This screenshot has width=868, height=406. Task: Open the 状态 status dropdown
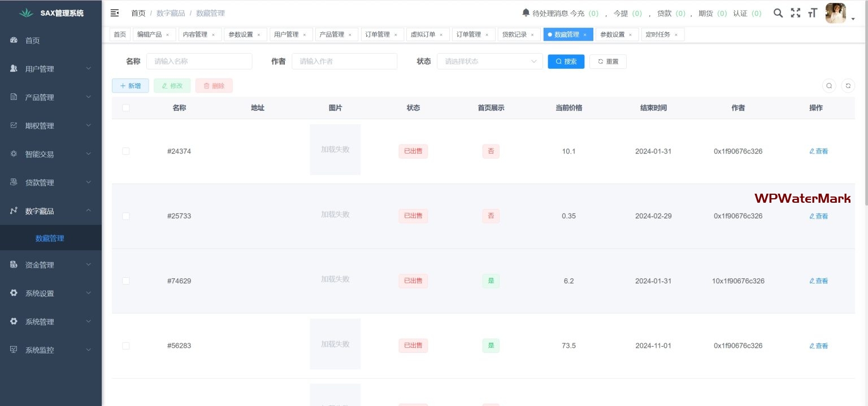tap(489, 61)
